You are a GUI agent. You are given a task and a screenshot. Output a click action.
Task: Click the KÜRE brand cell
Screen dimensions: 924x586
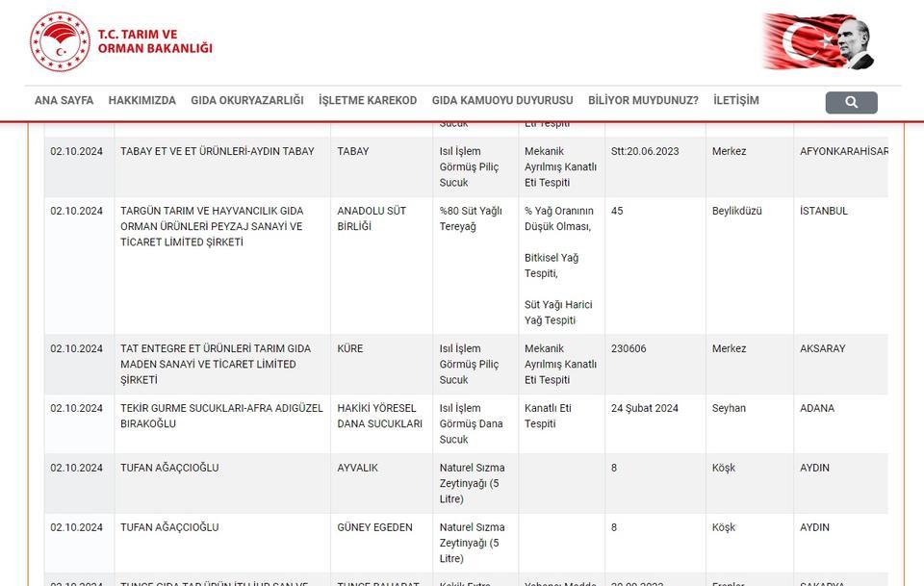(x=350, y=348)
